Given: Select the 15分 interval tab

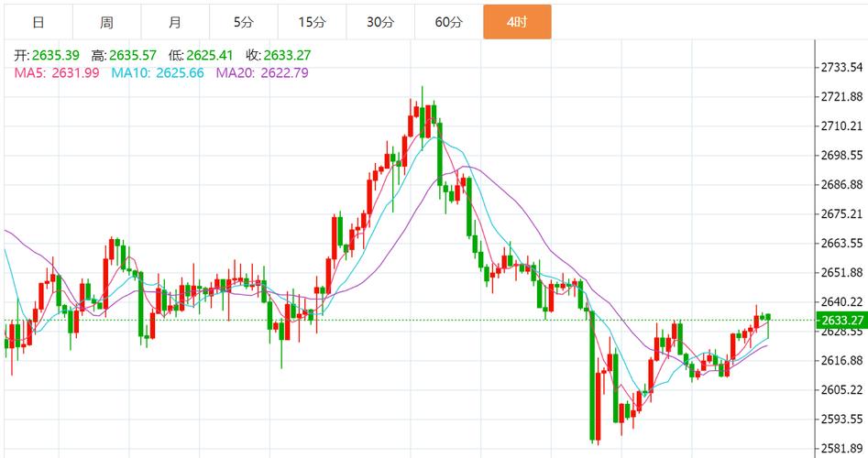Looking at the screenshot, I should click(313, 22).
